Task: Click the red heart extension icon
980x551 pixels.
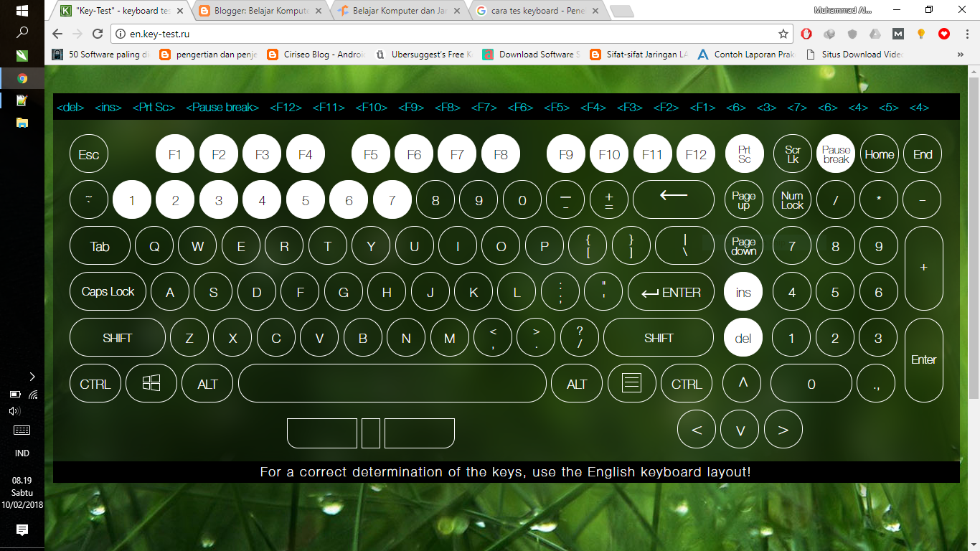Action: point(944,34)
